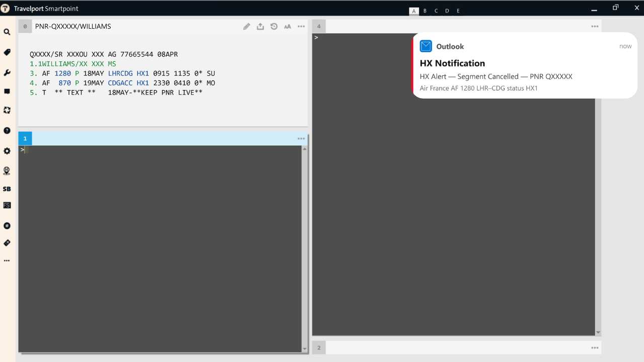644x362 pixels.
Task: Open the Outlook HX Notification toast
Action: (525, 65)
